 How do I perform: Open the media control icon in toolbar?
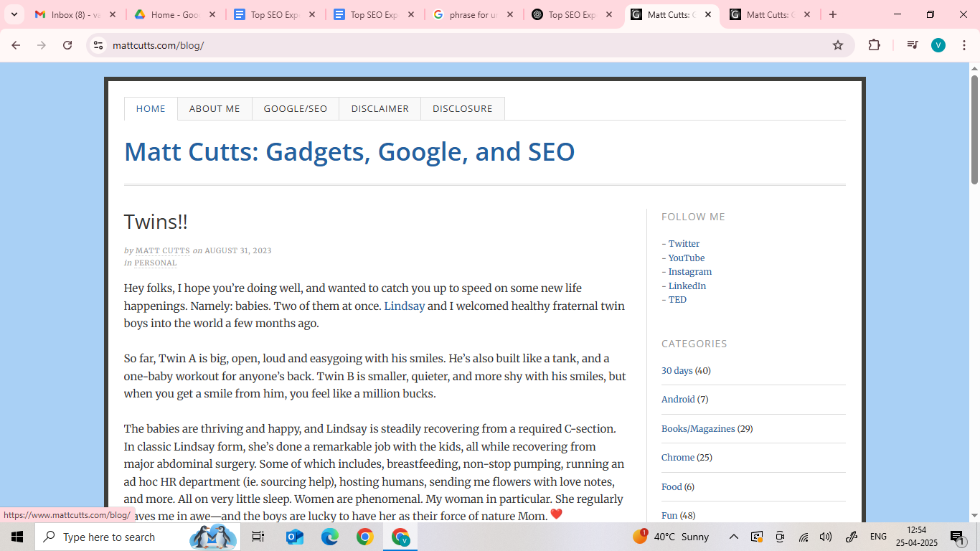pos(912,45)
